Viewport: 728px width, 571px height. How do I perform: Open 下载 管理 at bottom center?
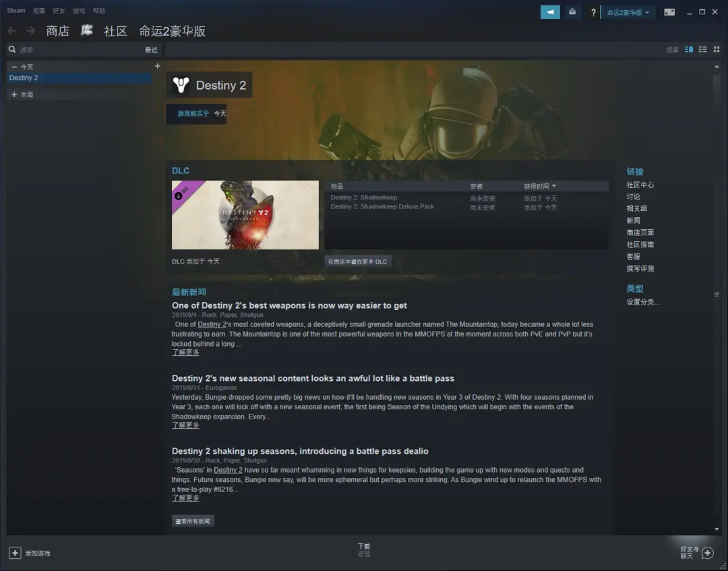[x=364, y=550]
